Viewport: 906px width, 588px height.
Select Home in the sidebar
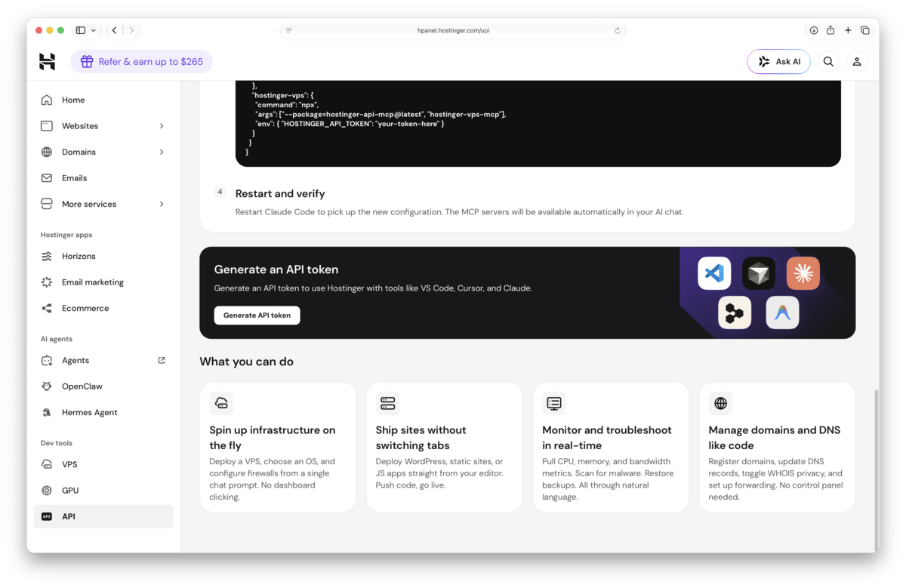pos(103,100)
